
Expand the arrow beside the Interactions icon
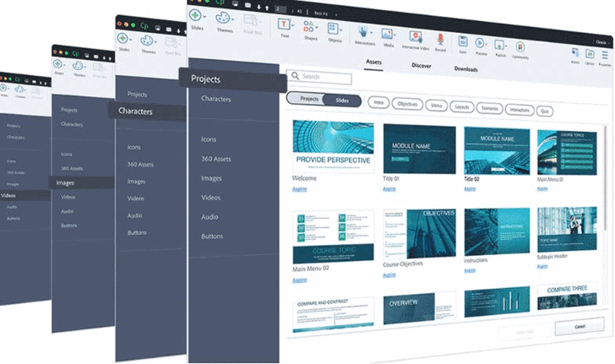(x=371, y=33)
